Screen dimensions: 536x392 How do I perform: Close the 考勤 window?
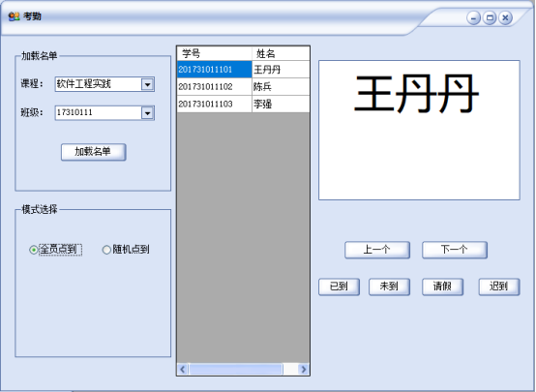pos(505,17)
